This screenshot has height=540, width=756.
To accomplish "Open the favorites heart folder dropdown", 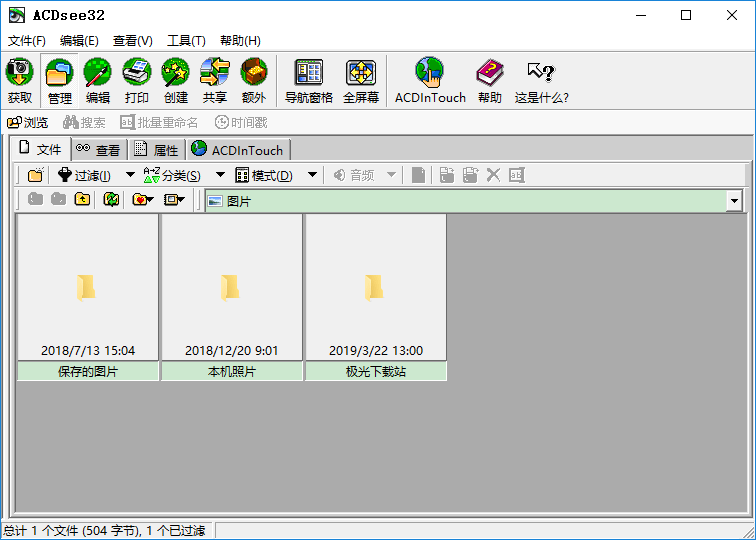I will 142,199.
